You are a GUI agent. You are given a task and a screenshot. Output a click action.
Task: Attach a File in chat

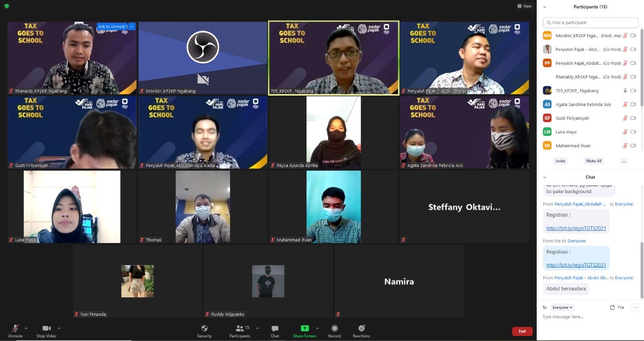coord(617,307)
